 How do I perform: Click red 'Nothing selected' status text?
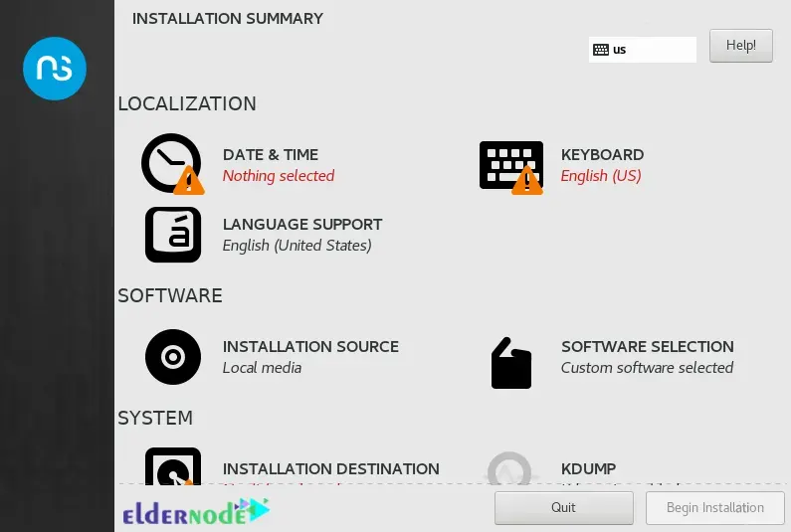[x=279, y=175]
